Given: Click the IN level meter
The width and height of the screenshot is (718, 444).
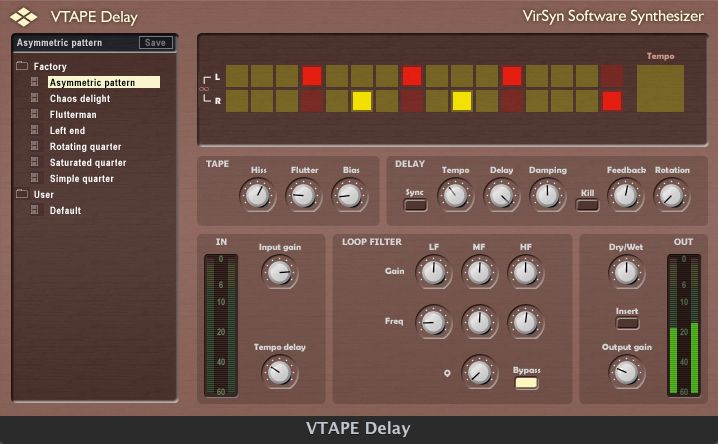Looking at the screenshot, I should pos(221,325).
